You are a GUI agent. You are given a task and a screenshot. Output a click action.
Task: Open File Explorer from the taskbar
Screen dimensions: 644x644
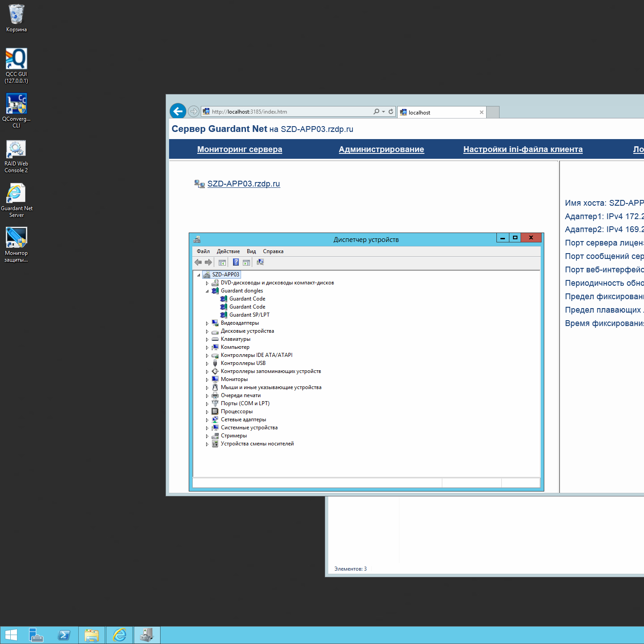click(92, 635)
